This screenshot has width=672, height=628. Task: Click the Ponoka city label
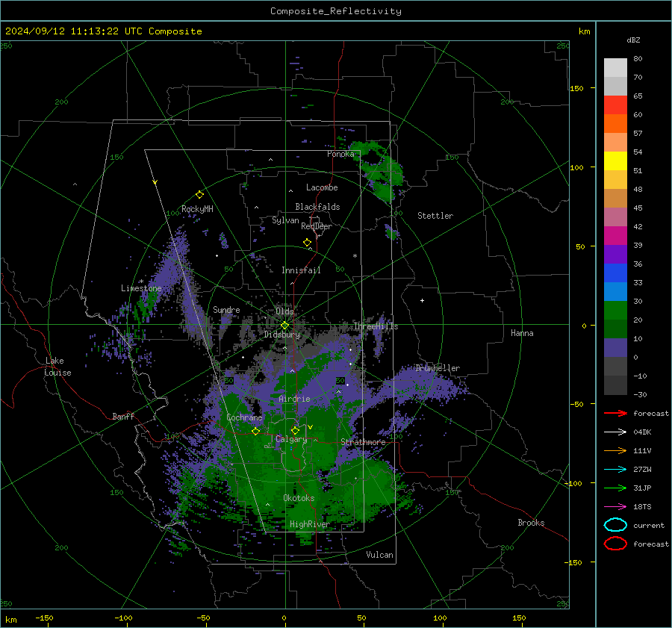click(x=340, y=154)
